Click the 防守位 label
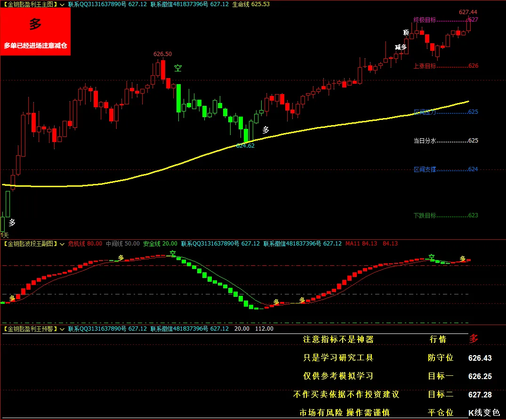This screenshot has height=420, width=506. [441, 358]
